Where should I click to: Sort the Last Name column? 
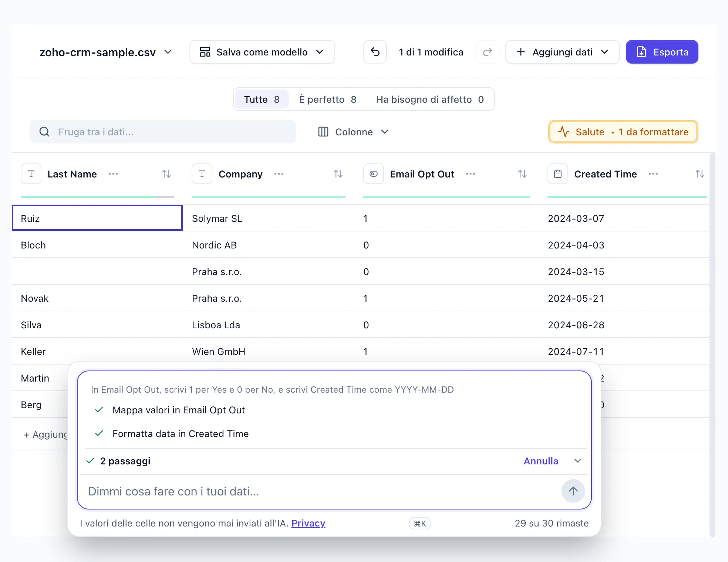pos(166,174)
